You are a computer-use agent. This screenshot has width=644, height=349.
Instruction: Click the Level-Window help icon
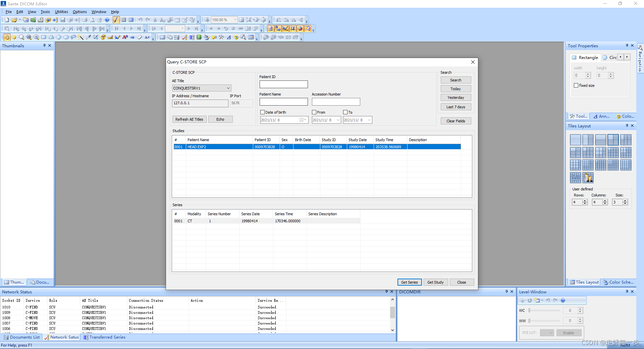point(563,300)
